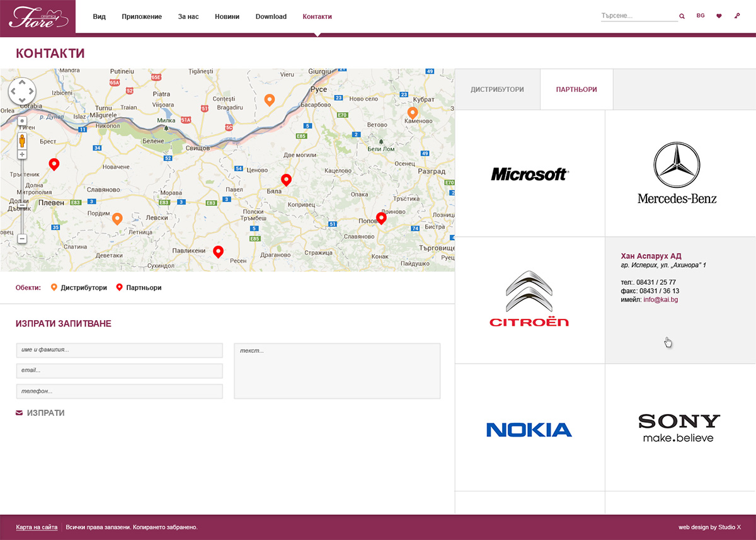Screen dimensions: 756x540
Task: Click the Street View pegman icon
Action: (x=22, y=140)
